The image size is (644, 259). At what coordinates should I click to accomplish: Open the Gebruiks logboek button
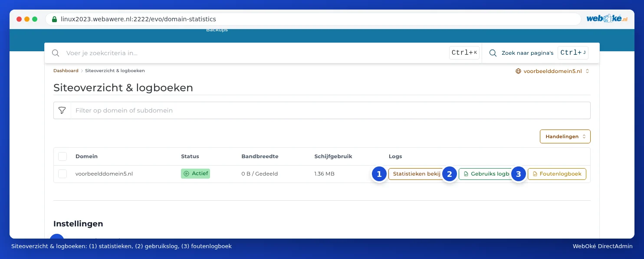pos(486,174)
